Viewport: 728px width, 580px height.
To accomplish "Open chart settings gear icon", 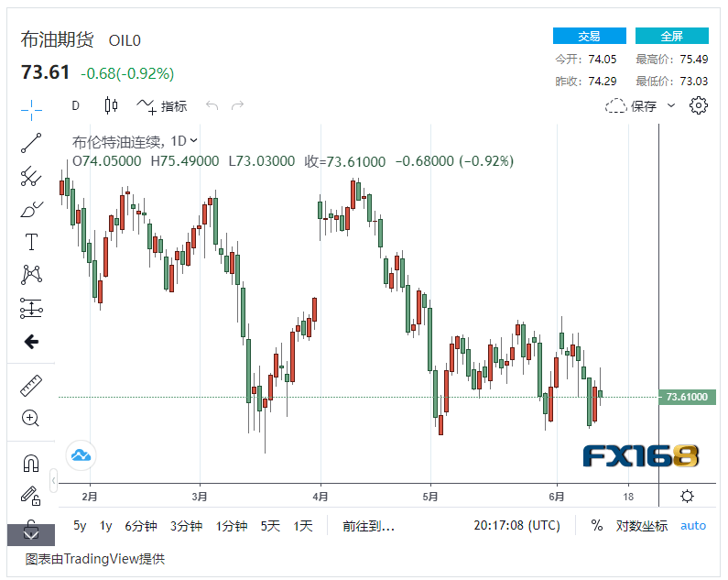I will tap(699, 105).
